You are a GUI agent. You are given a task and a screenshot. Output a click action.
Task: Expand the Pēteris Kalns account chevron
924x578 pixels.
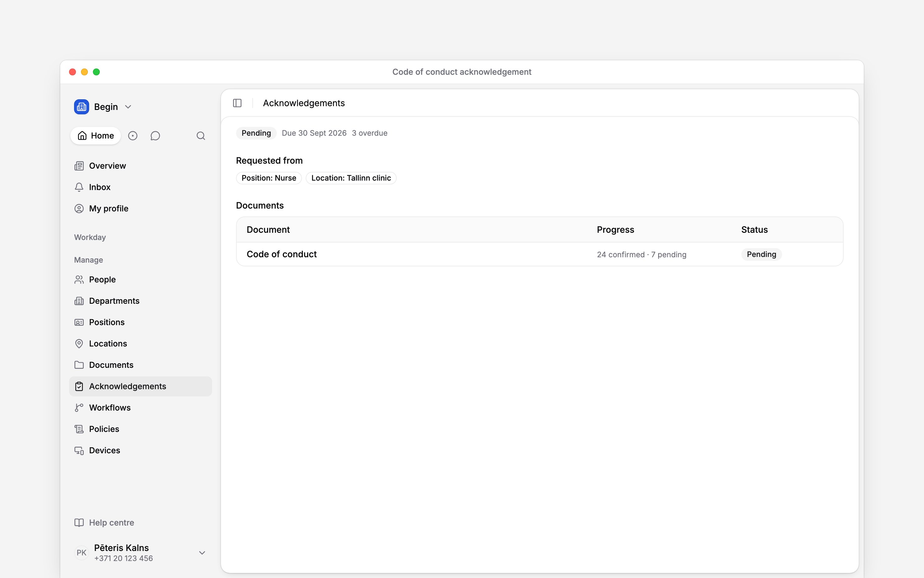202,553
